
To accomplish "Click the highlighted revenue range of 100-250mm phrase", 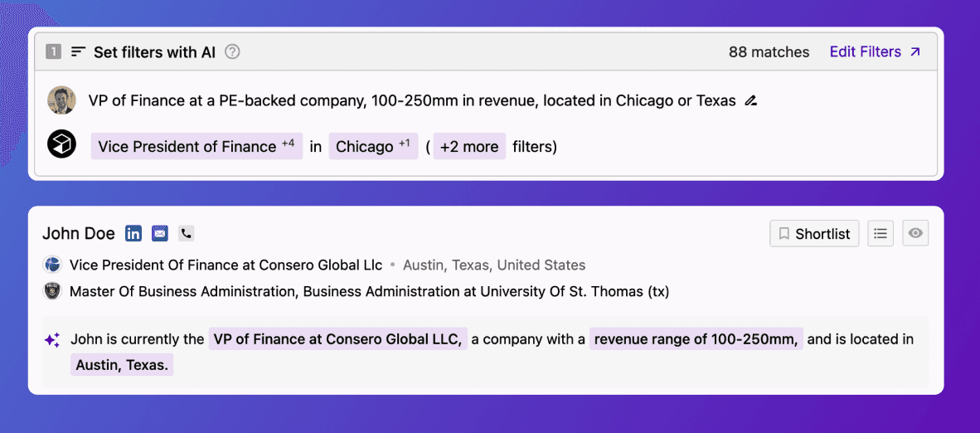I will [696, 339].
